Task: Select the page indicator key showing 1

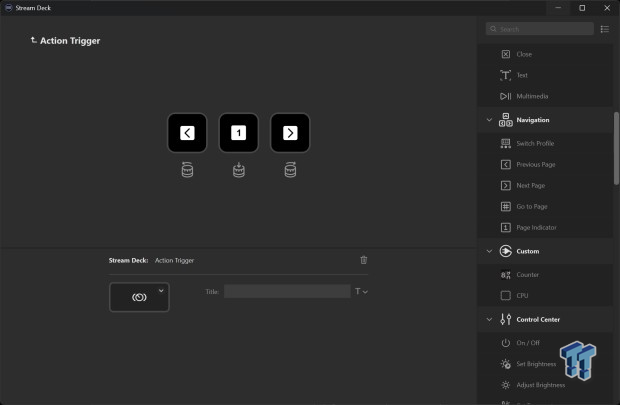Action: 238,133
